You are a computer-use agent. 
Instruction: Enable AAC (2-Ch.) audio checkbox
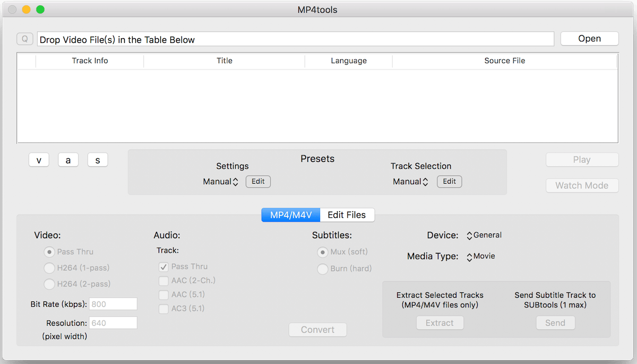pyautogui.click(x=163, y=281)
